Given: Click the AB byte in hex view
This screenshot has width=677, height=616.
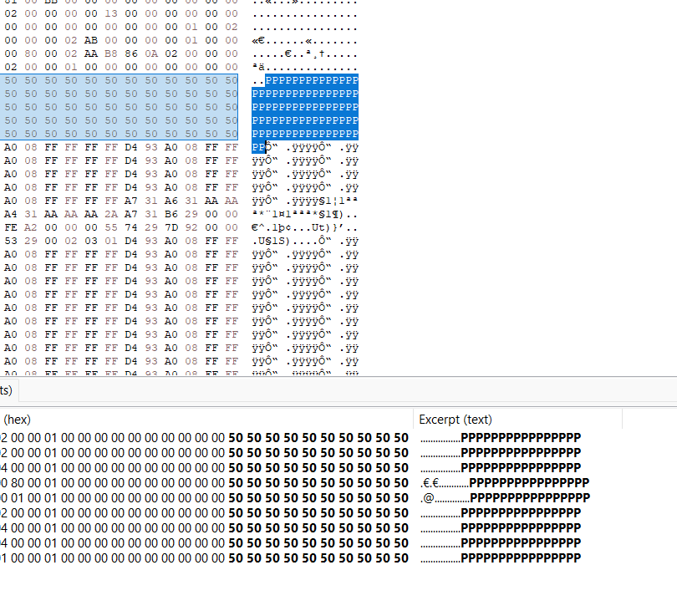Looking at the screenshot, I should [x=90, y=40].
